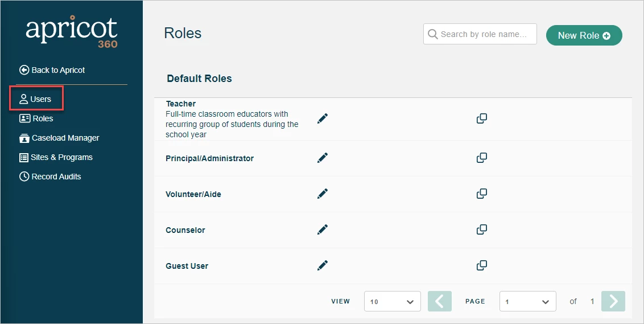Go to next page arrow button
The width and height of the screenshot is (644, 324).
tap(613, 301)
